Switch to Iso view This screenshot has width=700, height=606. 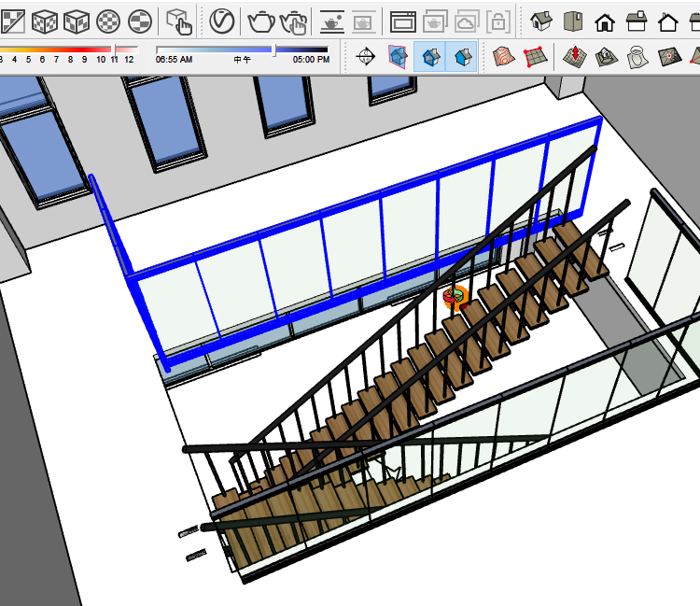(x=541, y=21)
